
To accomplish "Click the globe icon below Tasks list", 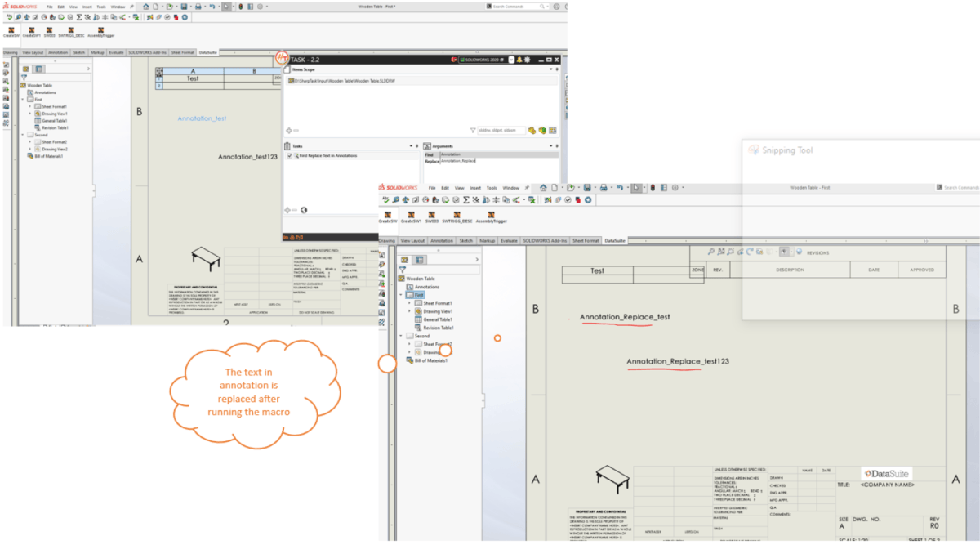I will (x=303, y=210).
